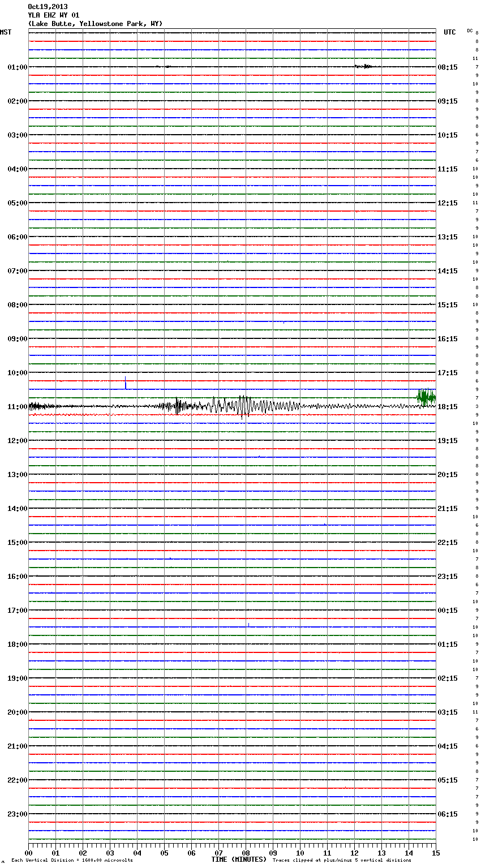Viewport: 481px width, 868px height.
Task: Click the "19:15" UTC time label
Action: 448,441
